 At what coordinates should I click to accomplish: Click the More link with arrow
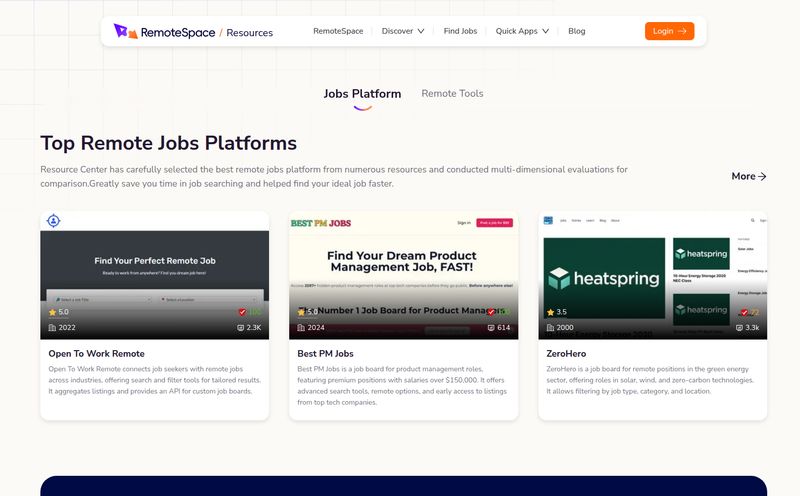click(x=748, y=176)
